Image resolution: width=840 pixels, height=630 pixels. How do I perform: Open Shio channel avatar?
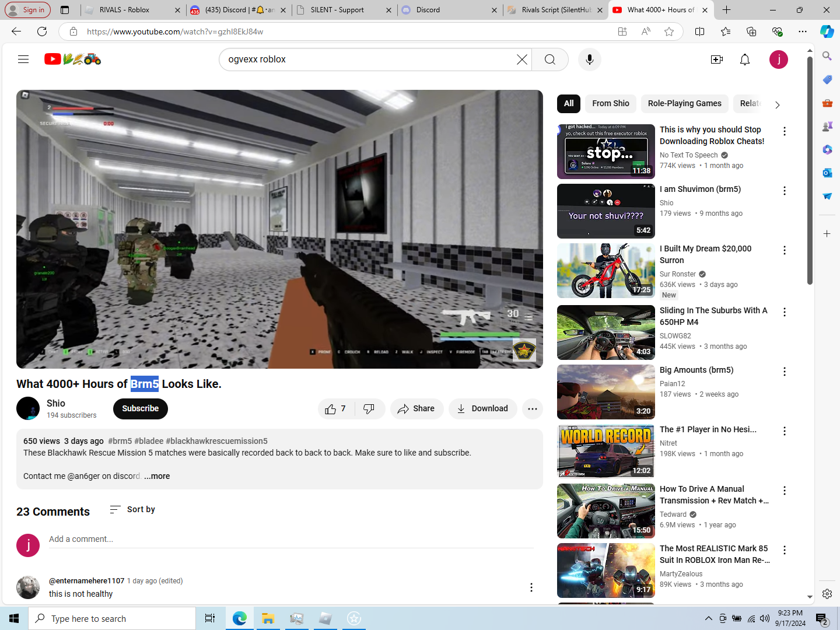pyautogui.click(x=28, y=408)
